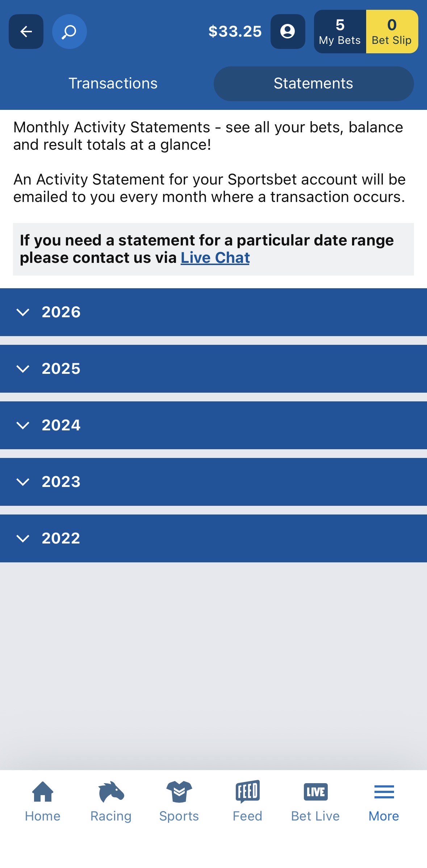
Task: View My Bets button
Action: pos(340,32)
